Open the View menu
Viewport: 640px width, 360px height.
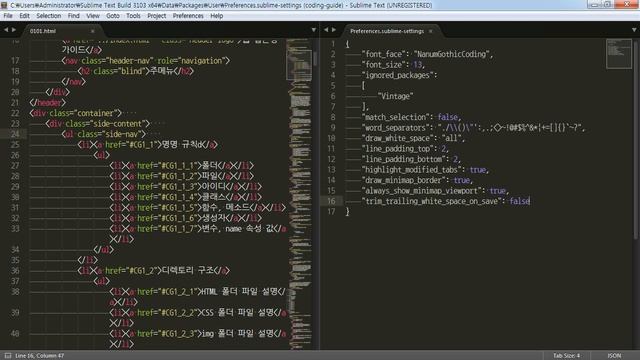[x=93, y=16]
